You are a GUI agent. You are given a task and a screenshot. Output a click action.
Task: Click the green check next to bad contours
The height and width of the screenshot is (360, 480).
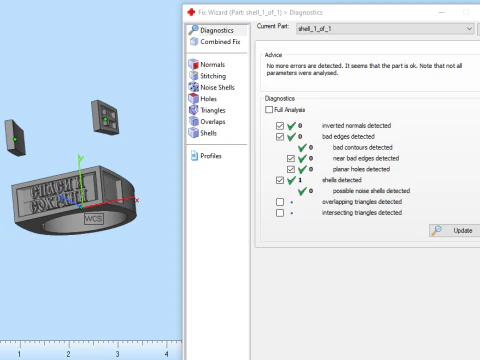point(302,147)
